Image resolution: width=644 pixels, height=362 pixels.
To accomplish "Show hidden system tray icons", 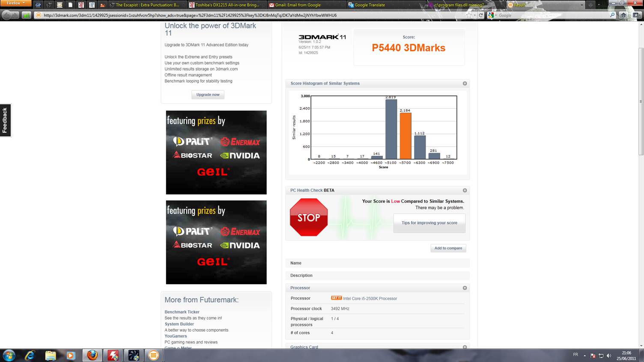I will pos(584,356).
